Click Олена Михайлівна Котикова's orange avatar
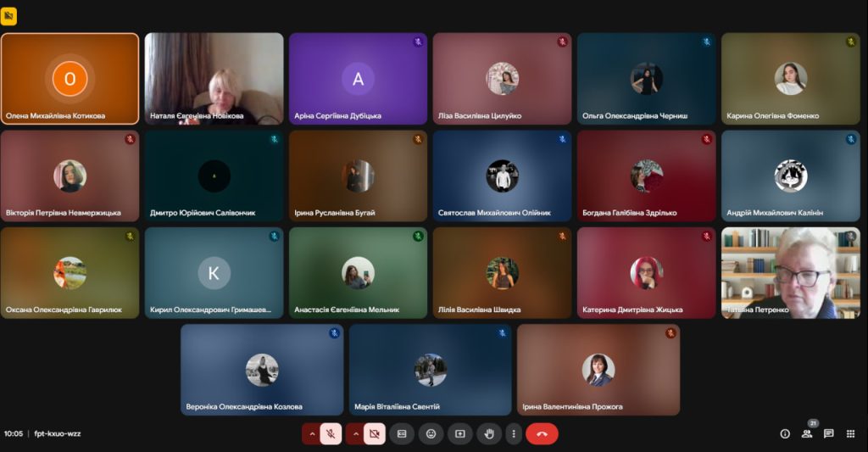Image resolution: width=868 pixels, height=452 pixels. pos(70,79)
